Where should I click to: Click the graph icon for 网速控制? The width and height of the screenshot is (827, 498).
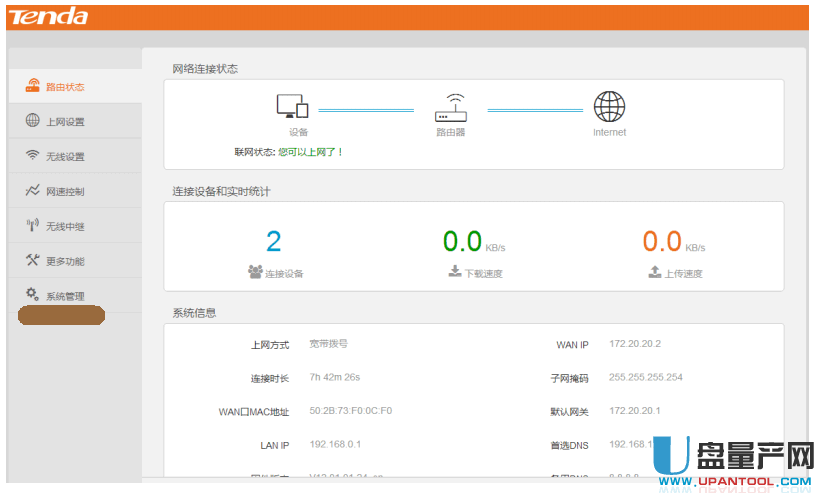pos(33,191)
